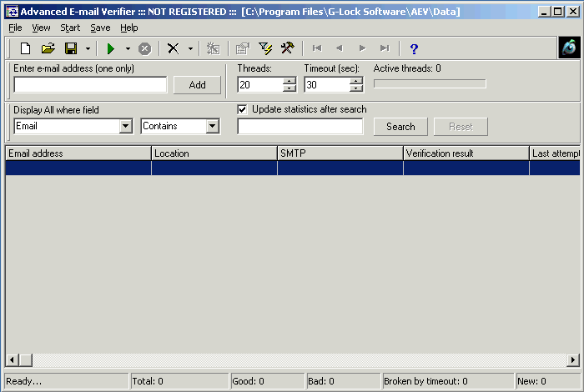Decrease Timeout with the down spinner

click(x=356, y=88)
